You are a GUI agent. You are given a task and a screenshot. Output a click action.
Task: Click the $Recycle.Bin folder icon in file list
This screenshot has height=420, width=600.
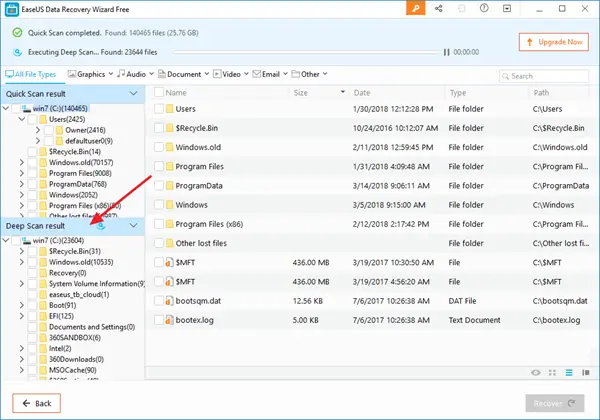coord(170,128)
